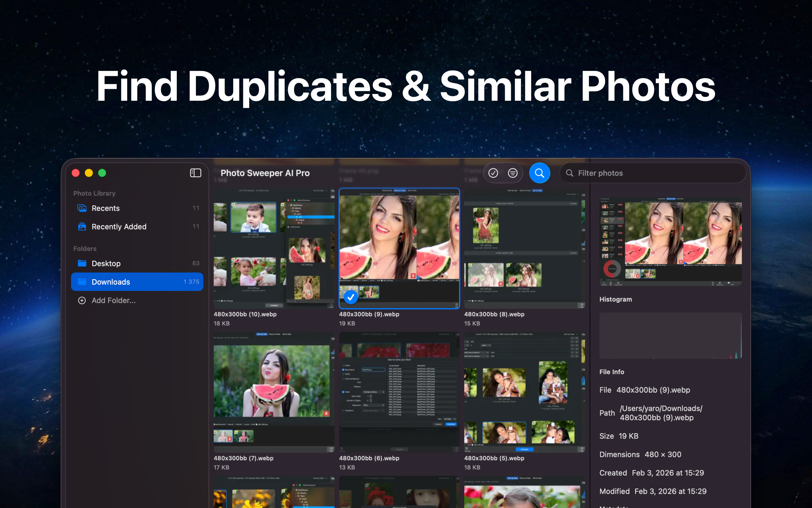Screen dimensions: 812x508
Task: Select thumbnail 480x300bb (8).webp
Action: [x=524, y=248]
